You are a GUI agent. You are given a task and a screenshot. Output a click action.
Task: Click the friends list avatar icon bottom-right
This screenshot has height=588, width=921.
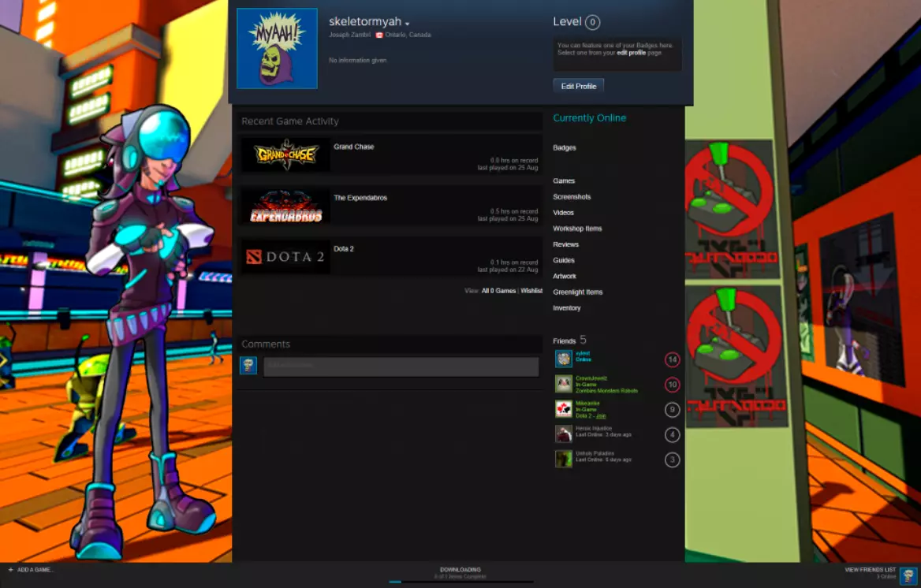pyautogui.click(x=908, y=575)
